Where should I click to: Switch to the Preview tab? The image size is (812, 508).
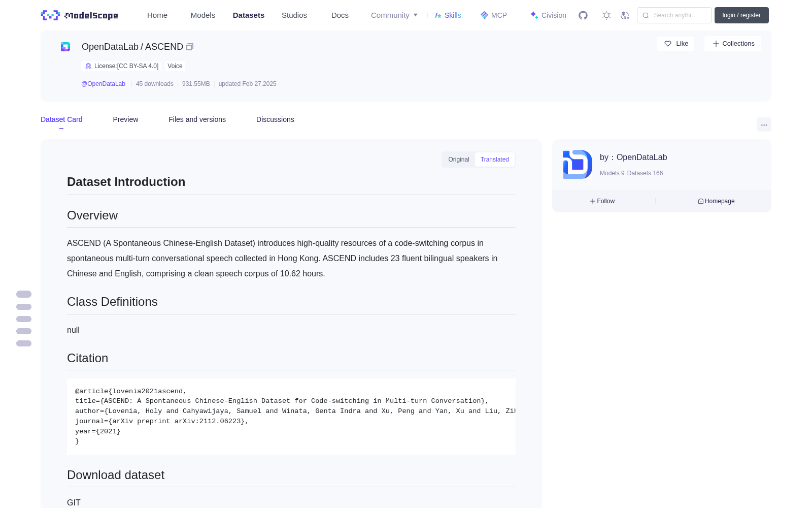coord(125,119)
